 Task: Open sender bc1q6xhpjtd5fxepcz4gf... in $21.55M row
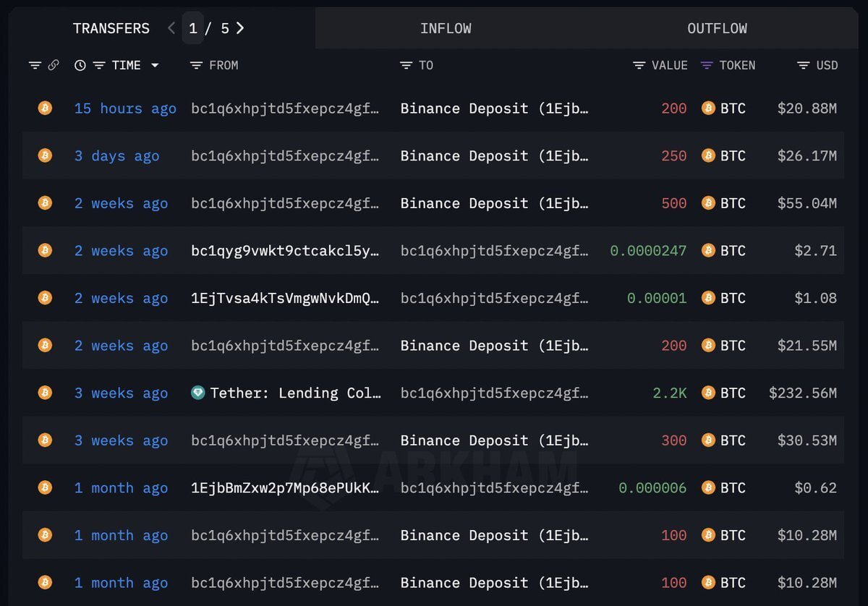point(285,346)
